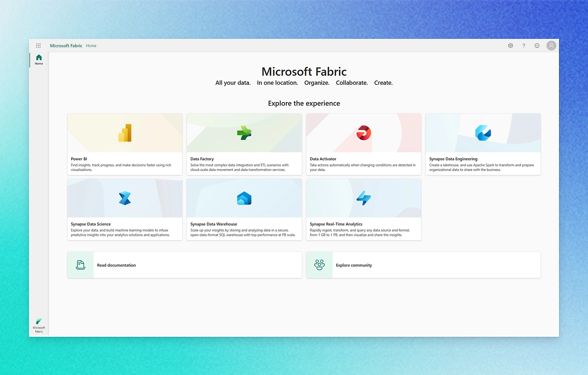Screen dimensions: 588x375
Task: Click the community people icon
Action: pos(319,265)
